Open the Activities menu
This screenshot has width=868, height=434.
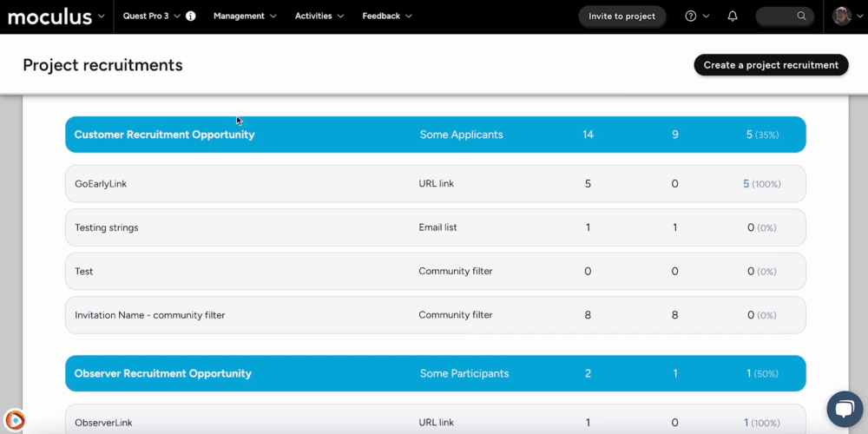(x=319, y=16)
